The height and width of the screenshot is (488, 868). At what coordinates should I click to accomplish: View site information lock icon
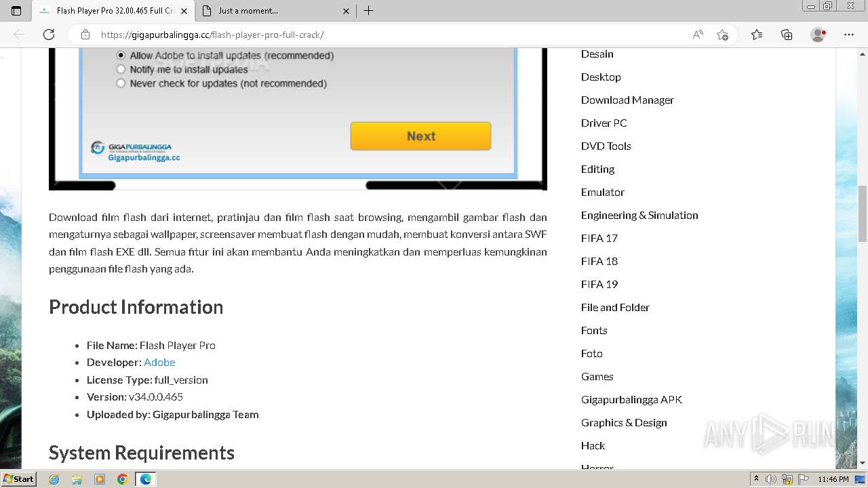tap(85, 35)
